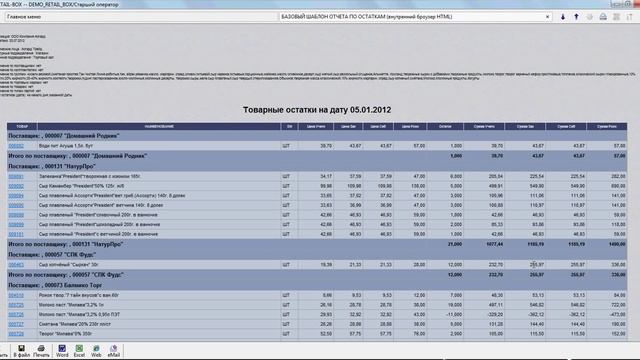The height and width of the screenshot is (360, 640).
Task: Select 'Итого по поставщику: 000057 СПК Фудс' total row
Action: point(317,275)
